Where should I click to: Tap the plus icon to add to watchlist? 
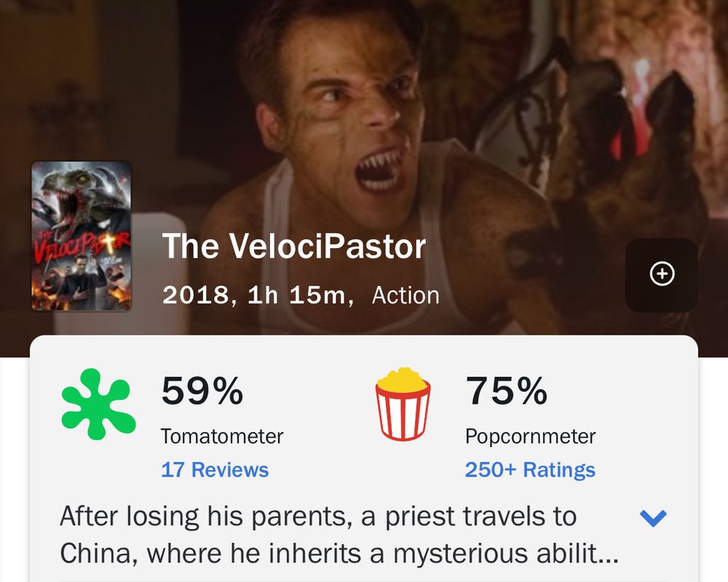660,274
